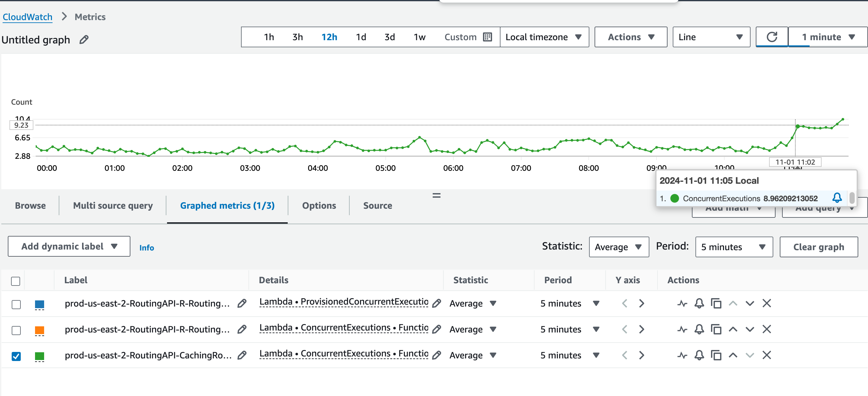Click the Clear graph button
This screenshot has width=868, height=396.
coord(819,247)
